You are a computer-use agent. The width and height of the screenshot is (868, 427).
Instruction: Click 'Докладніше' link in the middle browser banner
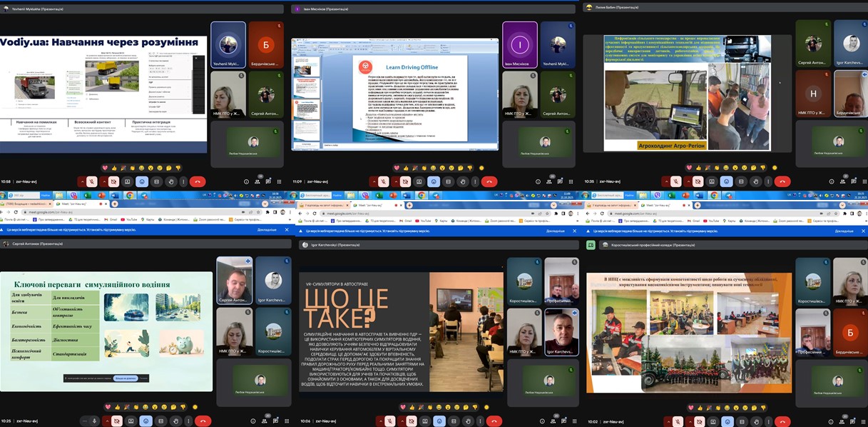[x=556, y=231]
